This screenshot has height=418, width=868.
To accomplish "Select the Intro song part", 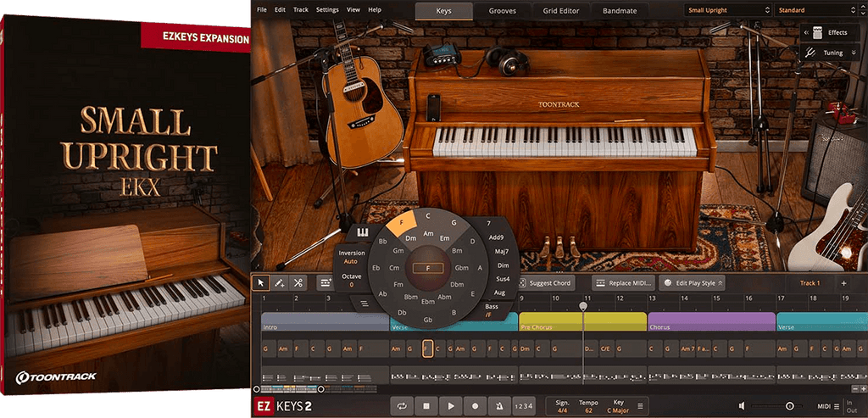I will tap(325, 321).
